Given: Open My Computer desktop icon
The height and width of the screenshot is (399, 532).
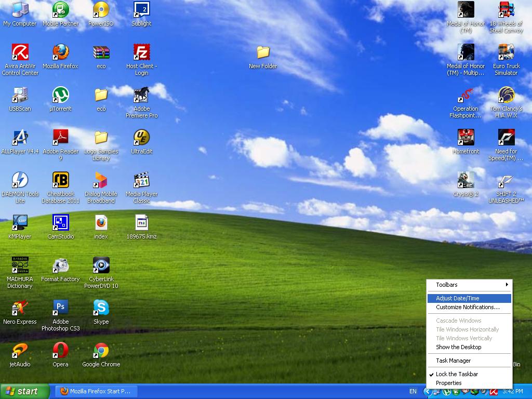Looking at the screenshot, I should 20,14.
